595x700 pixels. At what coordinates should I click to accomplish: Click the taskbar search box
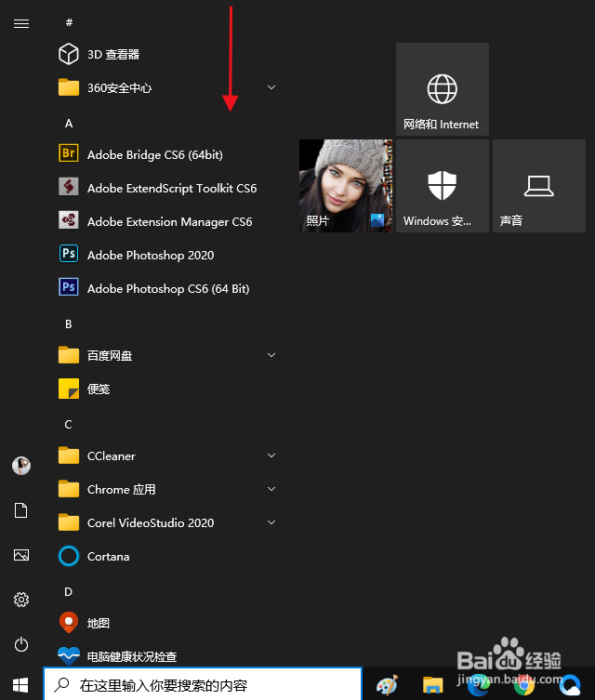203,684
